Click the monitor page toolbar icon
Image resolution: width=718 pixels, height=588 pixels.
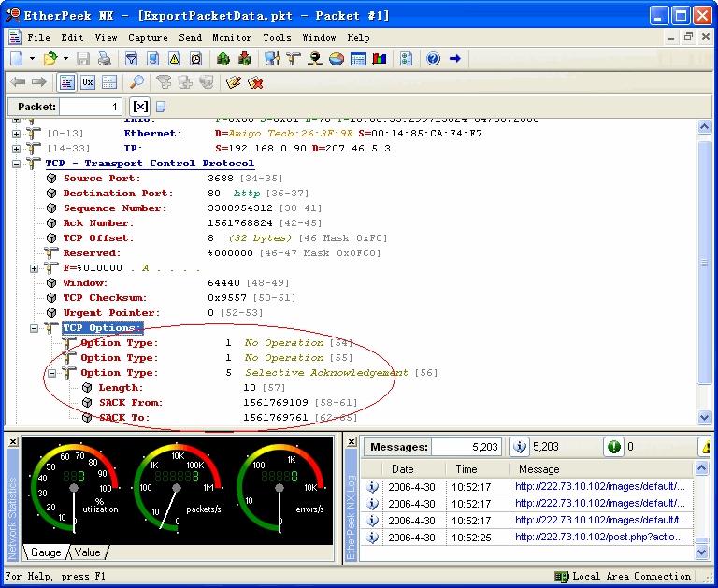pos(153,59)
